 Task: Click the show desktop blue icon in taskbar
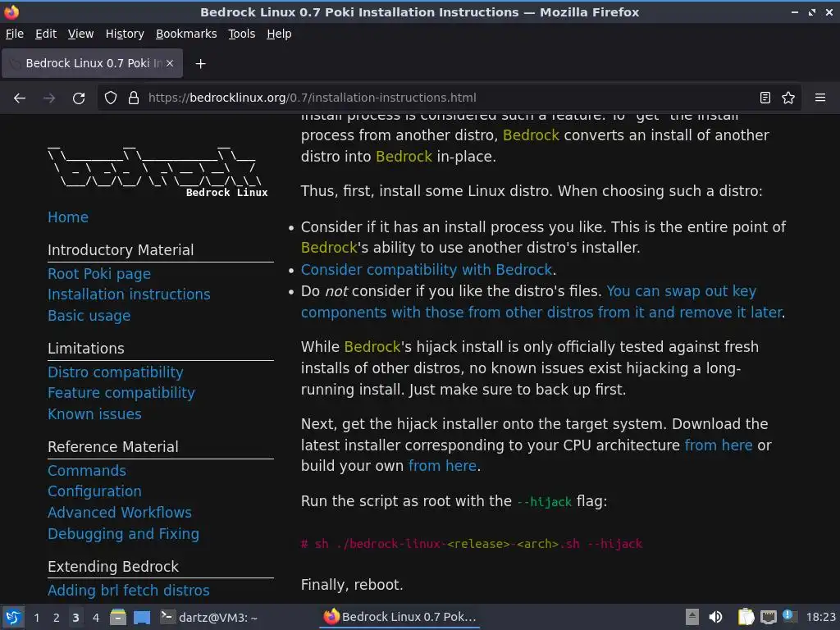142,617
